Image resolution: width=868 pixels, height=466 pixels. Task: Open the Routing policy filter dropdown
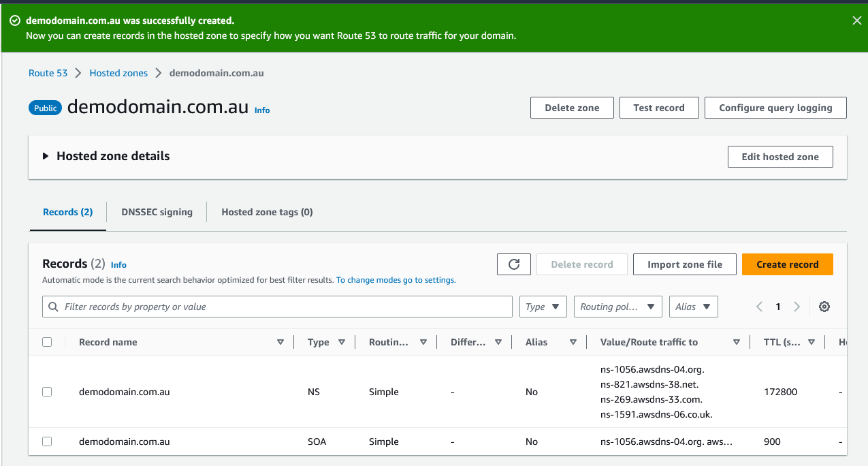(x=617, y=307)
